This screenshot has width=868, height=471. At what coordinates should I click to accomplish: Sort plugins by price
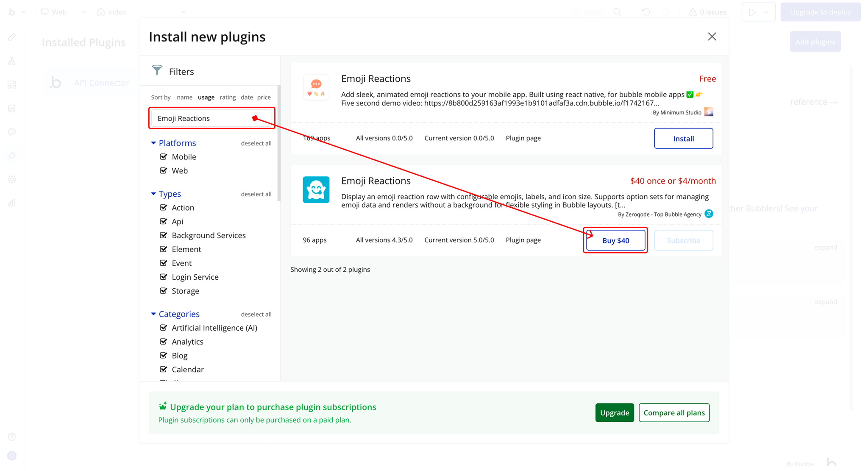click(x=264, y=97)
